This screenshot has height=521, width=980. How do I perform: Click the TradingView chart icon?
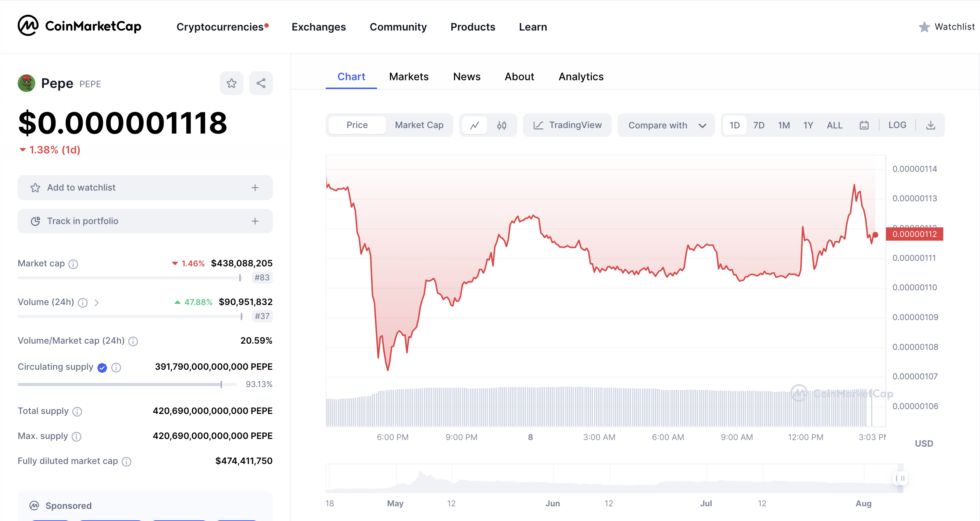pos(538,125)
